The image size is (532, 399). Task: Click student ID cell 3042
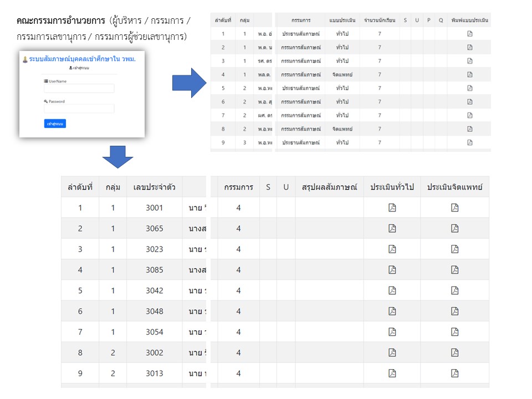[155, 290]
